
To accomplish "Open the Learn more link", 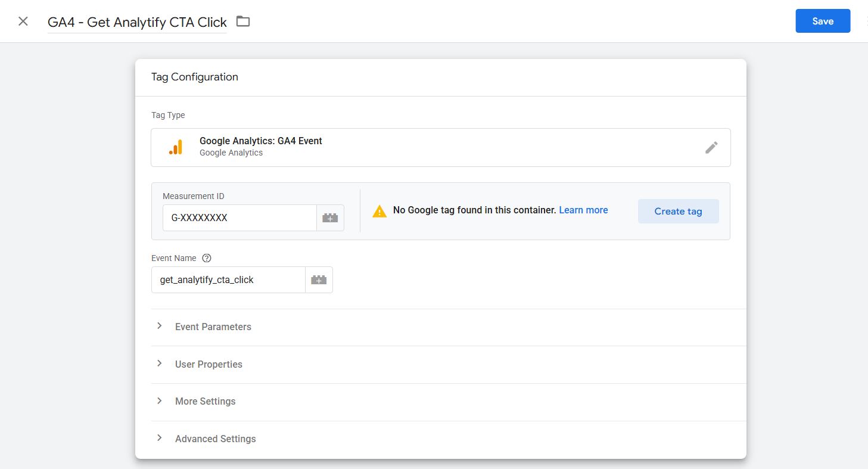I will (583, 210).
